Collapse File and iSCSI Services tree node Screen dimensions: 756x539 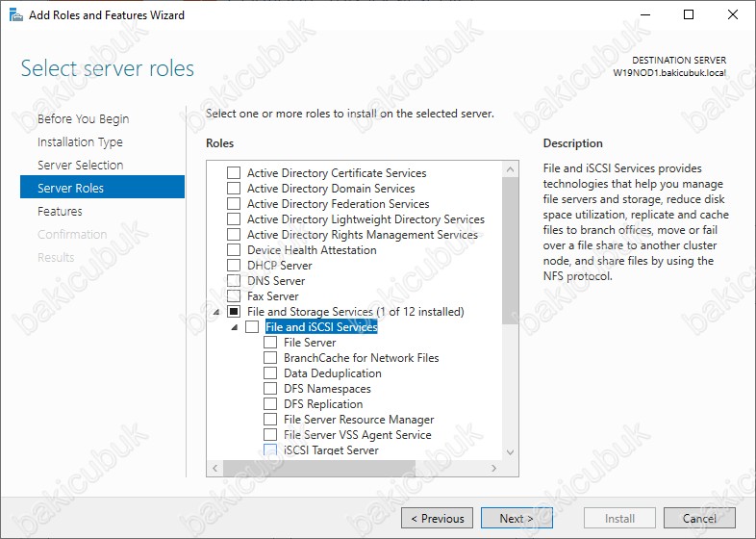[235, 327]
